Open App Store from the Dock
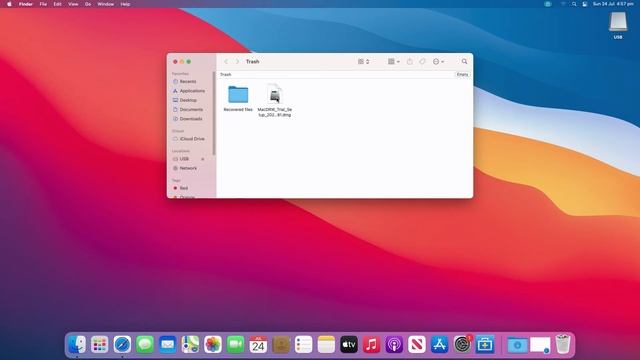 pos(439,344)
